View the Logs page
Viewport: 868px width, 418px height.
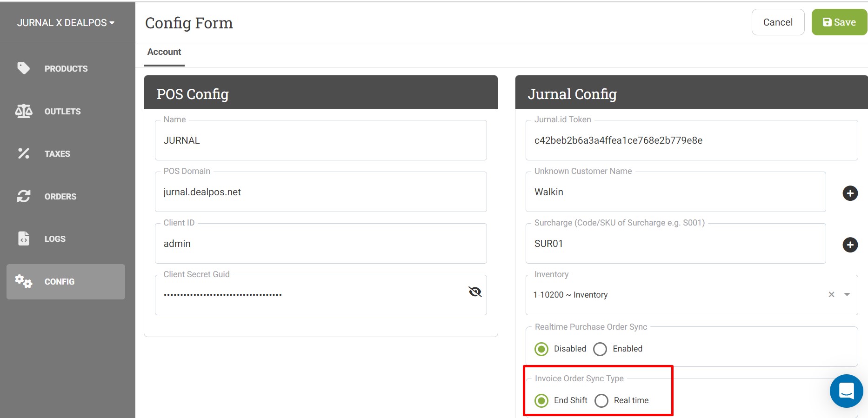pos(66,239)
